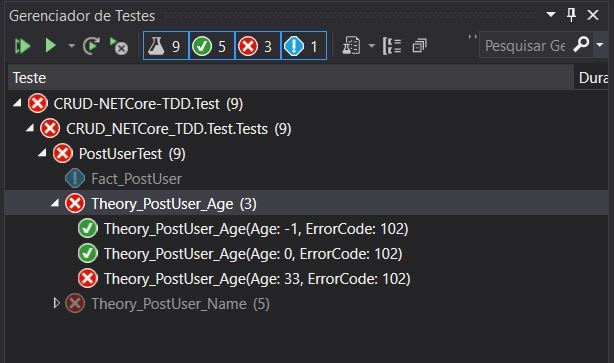Toggle the not-run tests filter showing 1
The image size is (614, 363).
[x=304, y=46]
